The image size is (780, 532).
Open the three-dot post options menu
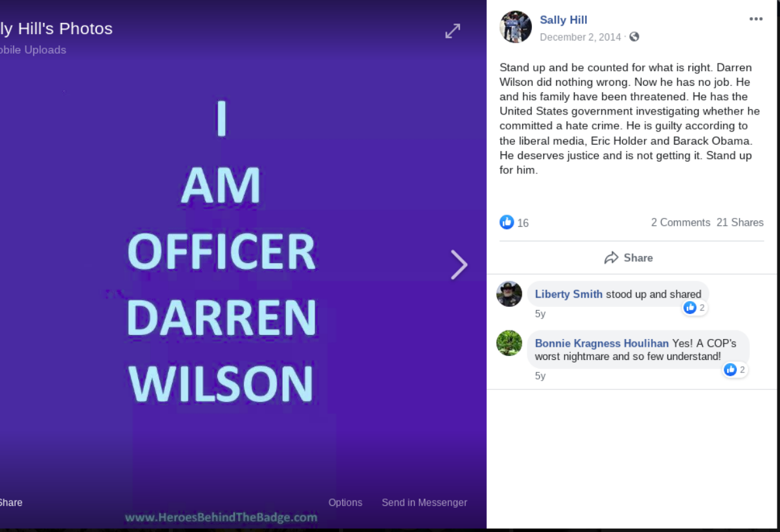[x=756, y=19]
